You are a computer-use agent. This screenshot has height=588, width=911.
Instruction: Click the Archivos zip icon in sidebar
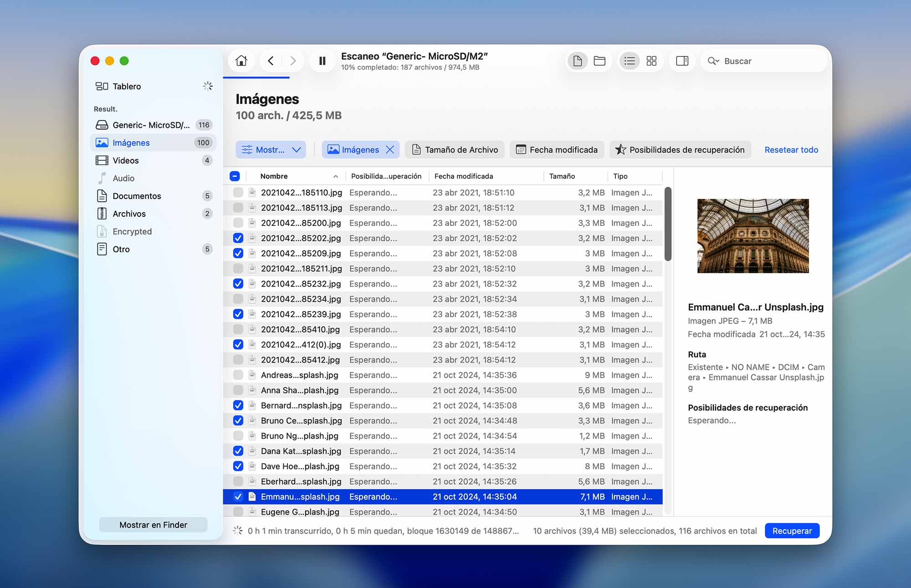102,214
